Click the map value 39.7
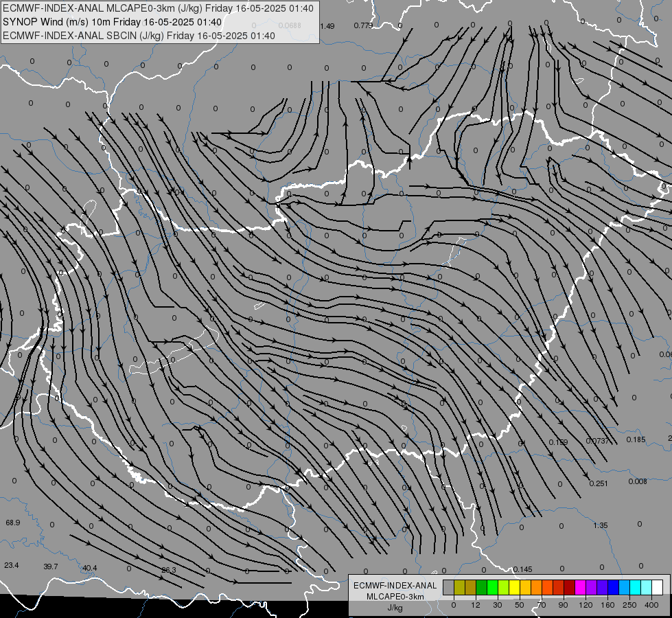 click(x=51, y=567)
